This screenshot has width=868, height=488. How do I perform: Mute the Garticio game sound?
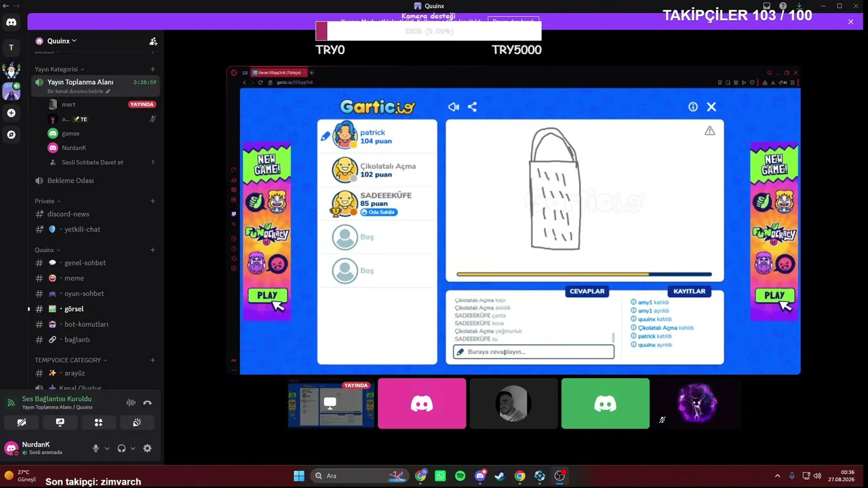453,107
